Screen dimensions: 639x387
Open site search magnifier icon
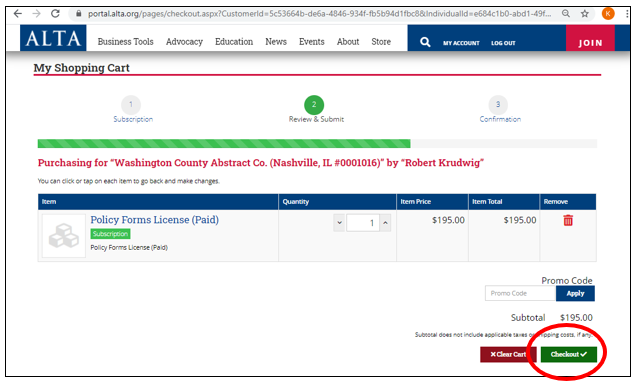(425, 42)
